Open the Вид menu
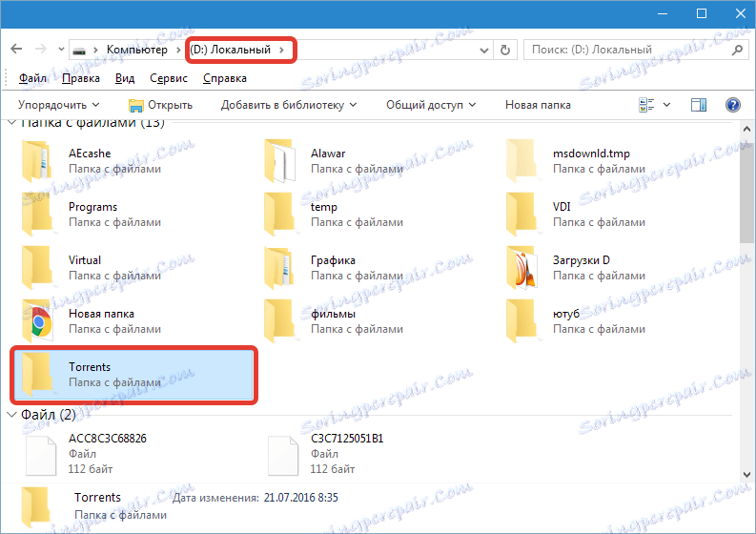 (x=125, y=78)
